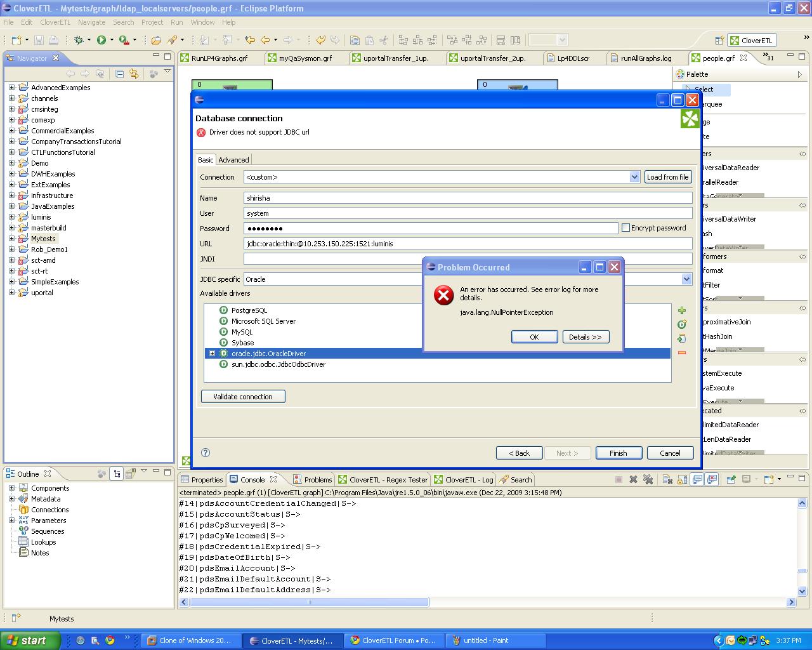Expand Components in Outline
Viewport: 812px width, 650px height.
tap(11, 488)
